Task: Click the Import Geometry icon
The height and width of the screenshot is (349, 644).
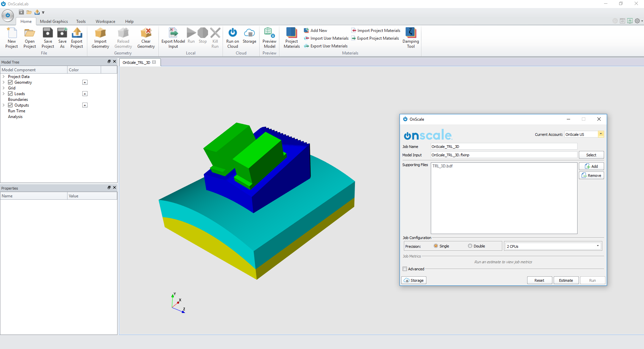Action: point(100,33)
